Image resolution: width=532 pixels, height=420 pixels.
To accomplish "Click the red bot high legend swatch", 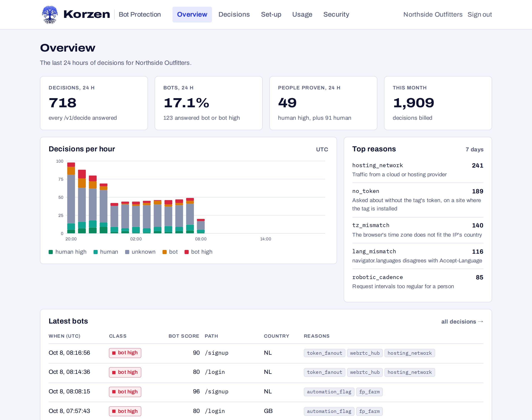I will (x=186, y=252).
